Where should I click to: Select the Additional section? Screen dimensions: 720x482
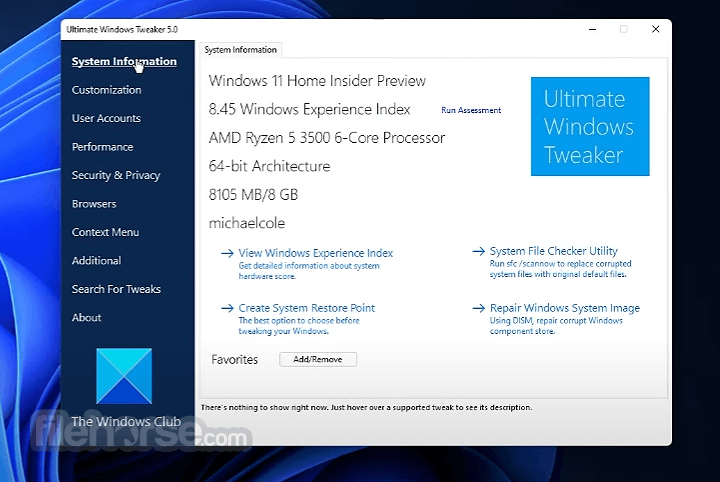pos(96,261)
